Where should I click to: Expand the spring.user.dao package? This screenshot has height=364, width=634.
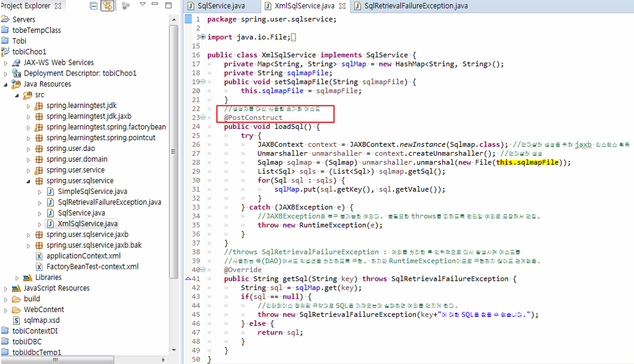tap(28, 149)
